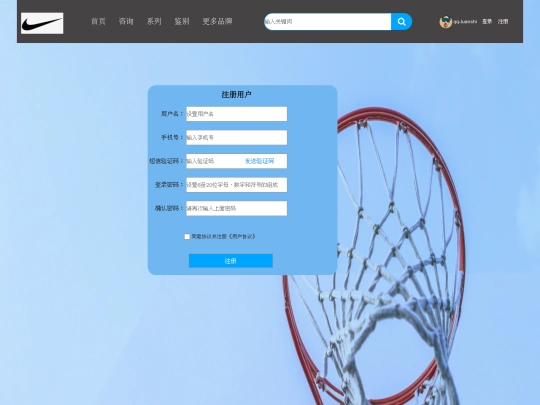Click the blue search magnifier button
Viewport: 540px width, 405px height.
click(x=402, y=22)
